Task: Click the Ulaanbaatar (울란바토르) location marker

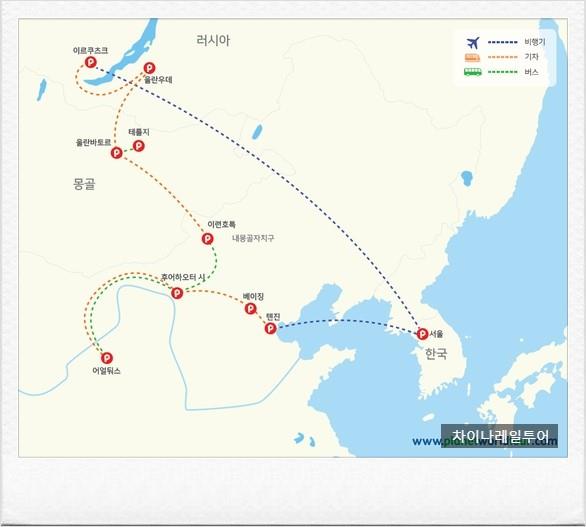Action: 117,152
